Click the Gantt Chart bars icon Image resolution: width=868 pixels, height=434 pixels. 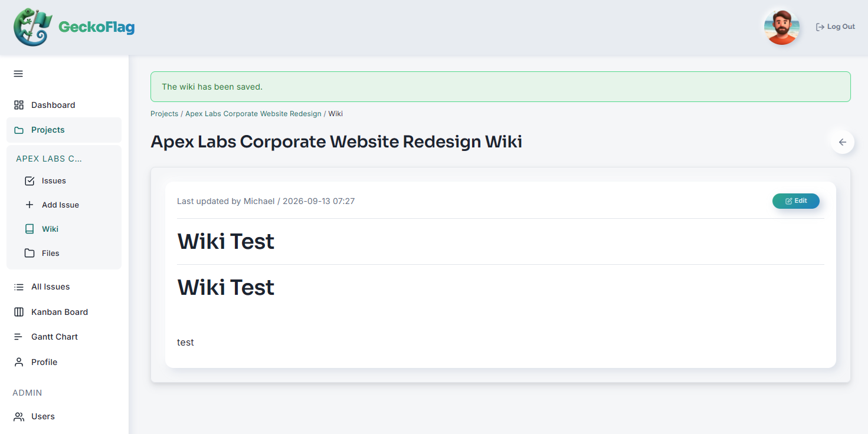point(19,337)
